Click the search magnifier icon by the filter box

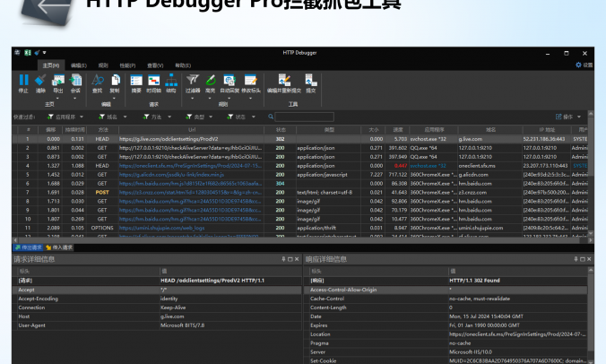271,117
